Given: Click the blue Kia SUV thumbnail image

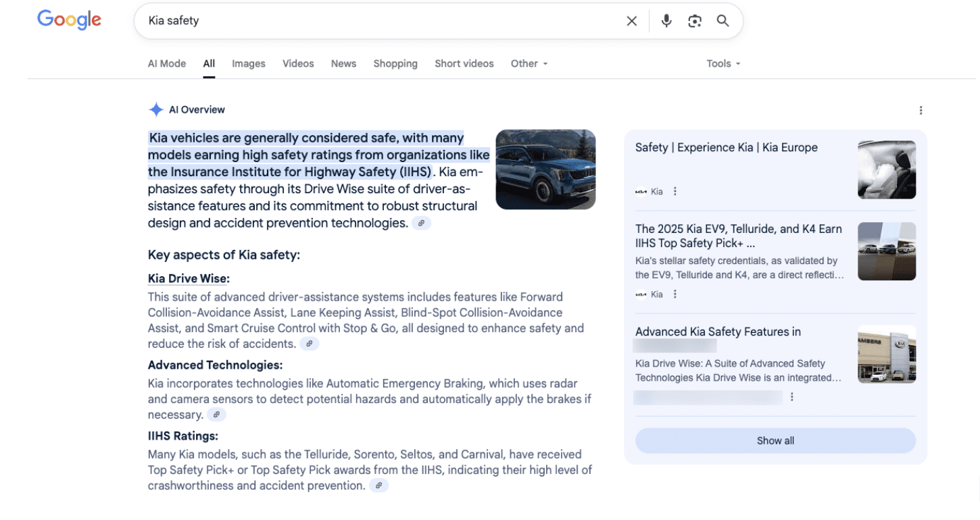Looking at the screenshot, I should point(545,170).
